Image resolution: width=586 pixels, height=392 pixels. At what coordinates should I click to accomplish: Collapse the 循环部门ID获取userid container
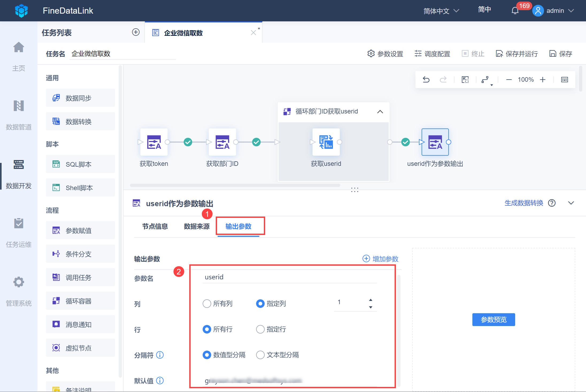380,112
